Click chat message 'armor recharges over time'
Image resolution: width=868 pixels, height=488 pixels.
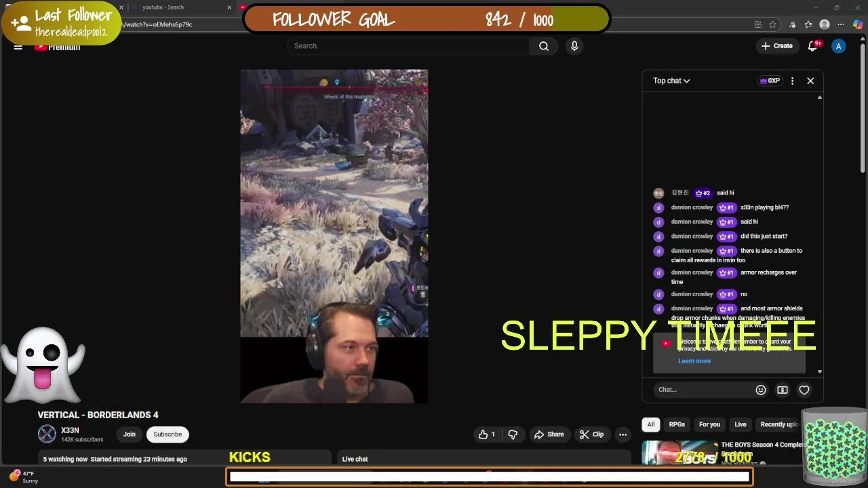pos(734,277)
